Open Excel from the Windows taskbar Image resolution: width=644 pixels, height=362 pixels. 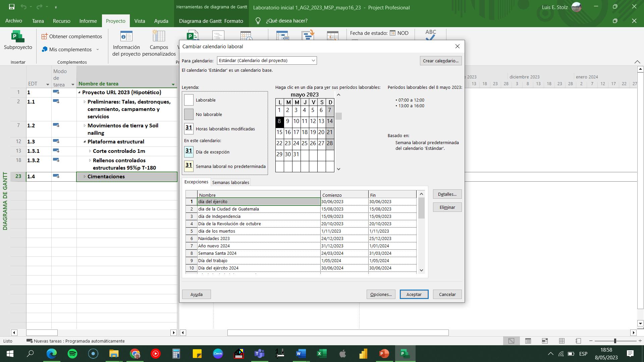[x=321, y=353]
